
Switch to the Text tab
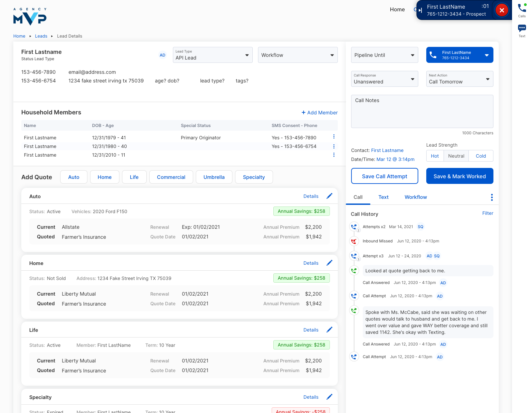tap(383, 197)
